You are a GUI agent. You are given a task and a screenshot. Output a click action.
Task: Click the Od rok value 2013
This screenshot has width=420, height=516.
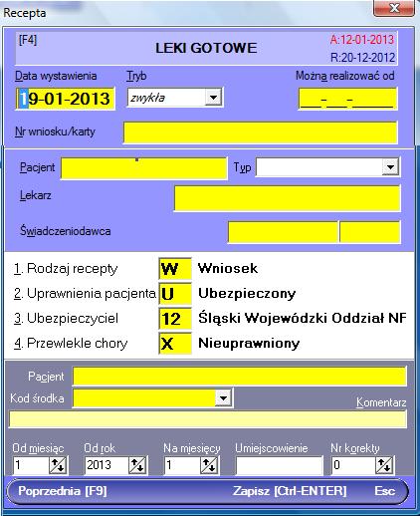tap(106, 465)
